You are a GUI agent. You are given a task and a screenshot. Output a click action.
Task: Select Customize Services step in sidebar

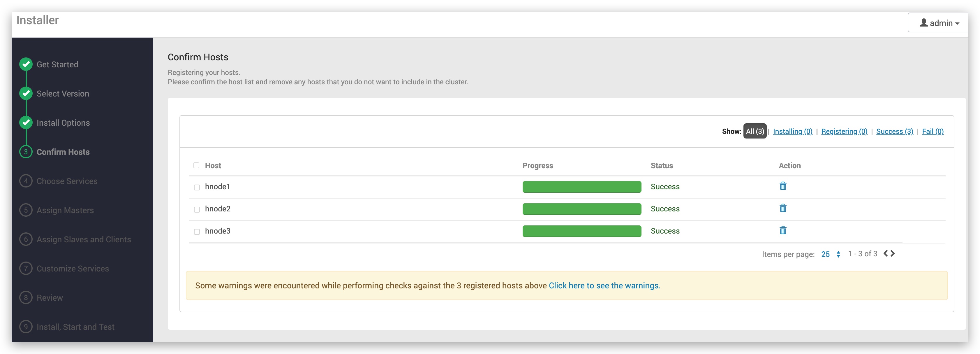coord(73,268)
